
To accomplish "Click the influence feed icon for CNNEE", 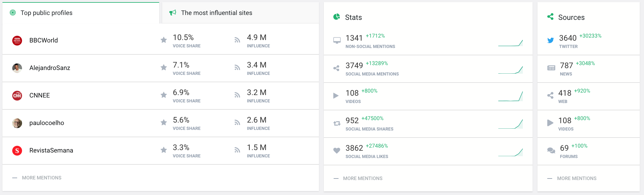I will point(237,95).
